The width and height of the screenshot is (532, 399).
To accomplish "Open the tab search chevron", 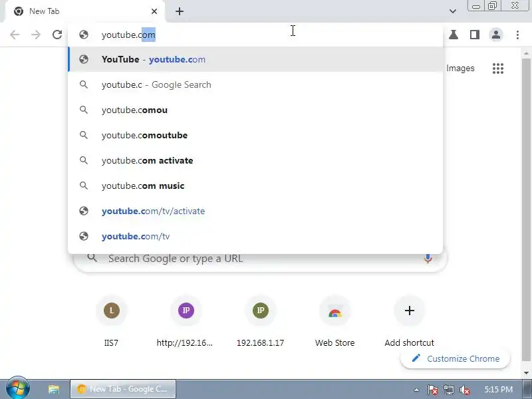I will 453,11.
